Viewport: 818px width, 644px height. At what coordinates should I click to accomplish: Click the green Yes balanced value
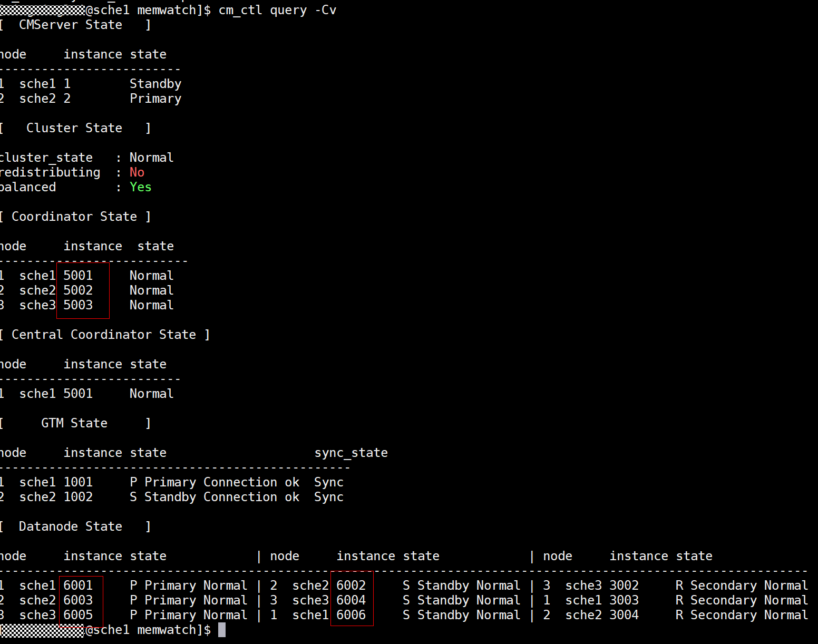pos(141,187)
